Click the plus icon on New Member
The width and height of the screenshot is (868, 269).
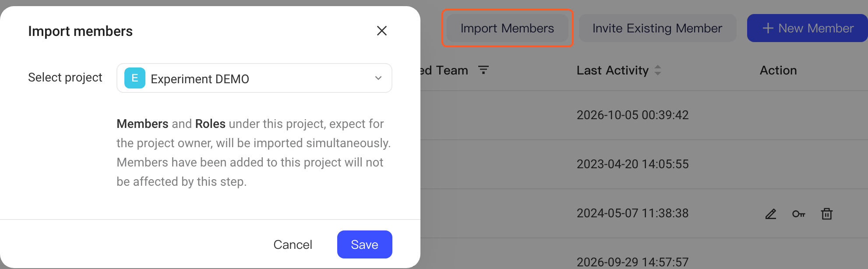[768, 28]
